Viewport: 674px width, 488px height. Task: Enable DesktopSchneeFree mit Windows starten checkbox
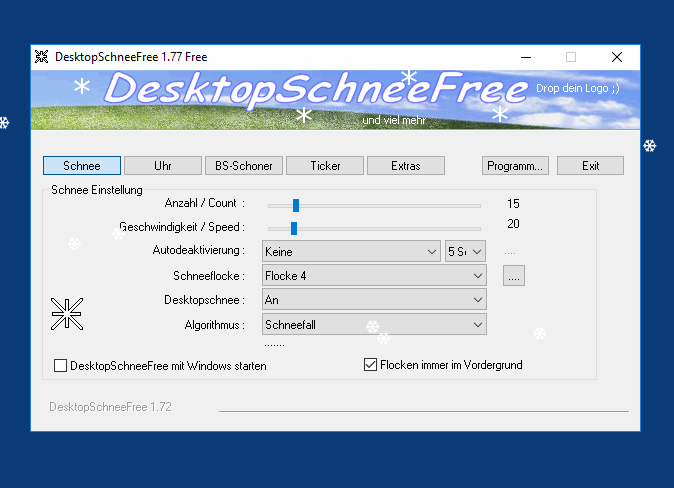(x=61, y=366)
